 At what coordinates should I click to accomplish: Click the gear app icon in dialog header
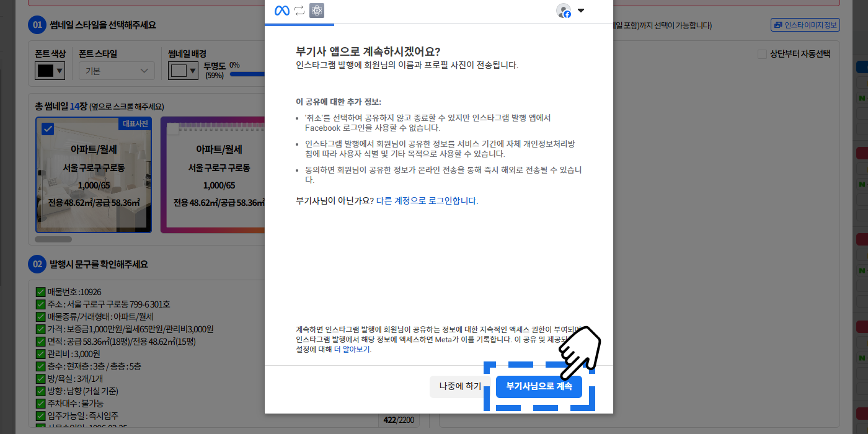point(317,11)
